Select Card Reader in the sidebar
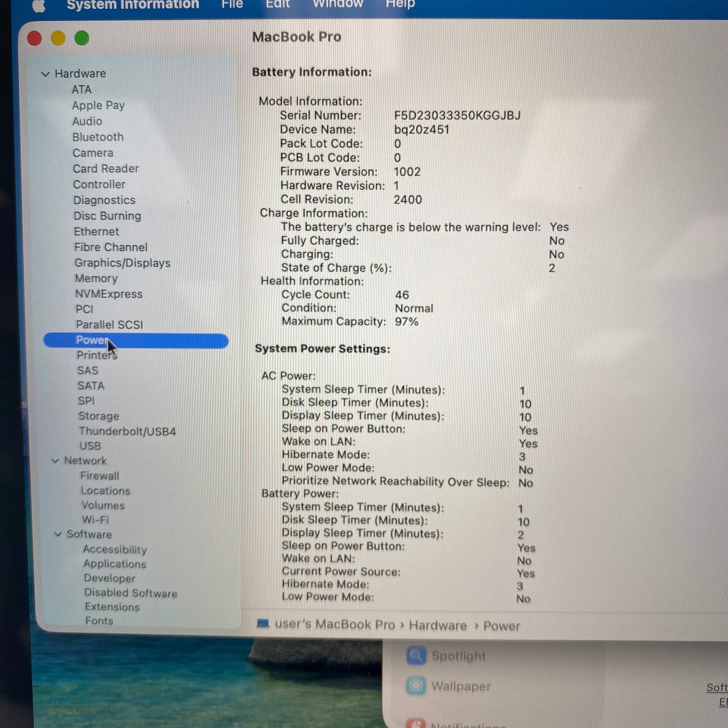This screenshot has width=728, height=728. [106, 169]
